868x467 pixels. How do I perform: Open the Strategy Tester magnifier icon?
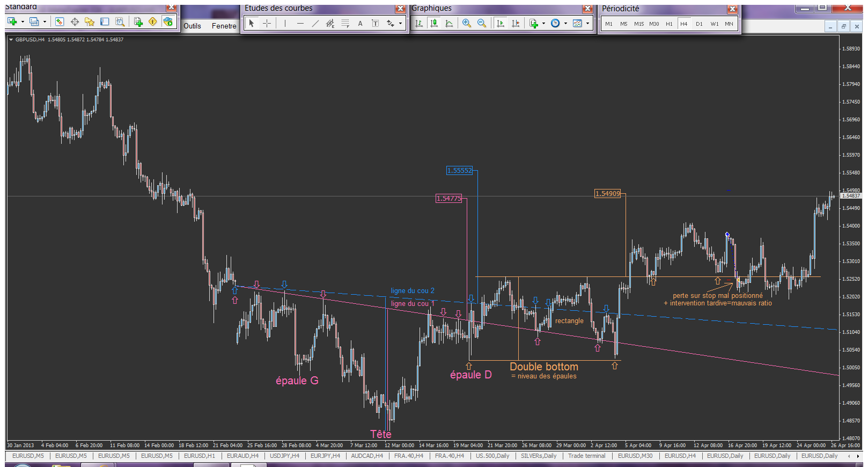tap(120, 21)
